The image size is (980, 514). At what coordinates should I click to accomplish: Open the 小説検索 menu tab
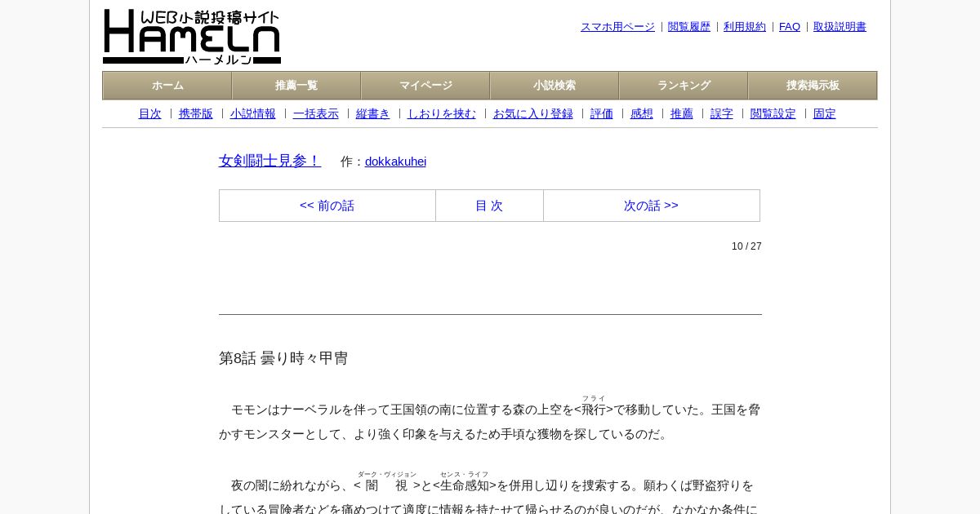[555, 86]
